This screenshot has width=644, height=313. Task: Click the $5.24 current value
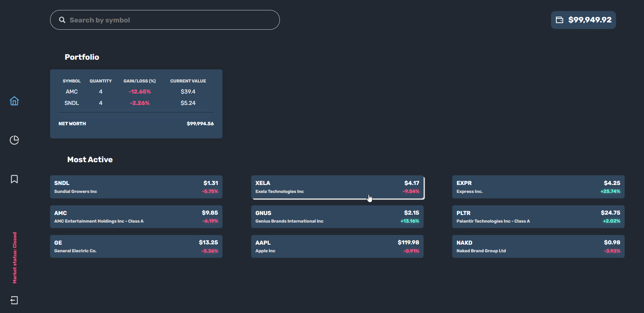[188, 103]
